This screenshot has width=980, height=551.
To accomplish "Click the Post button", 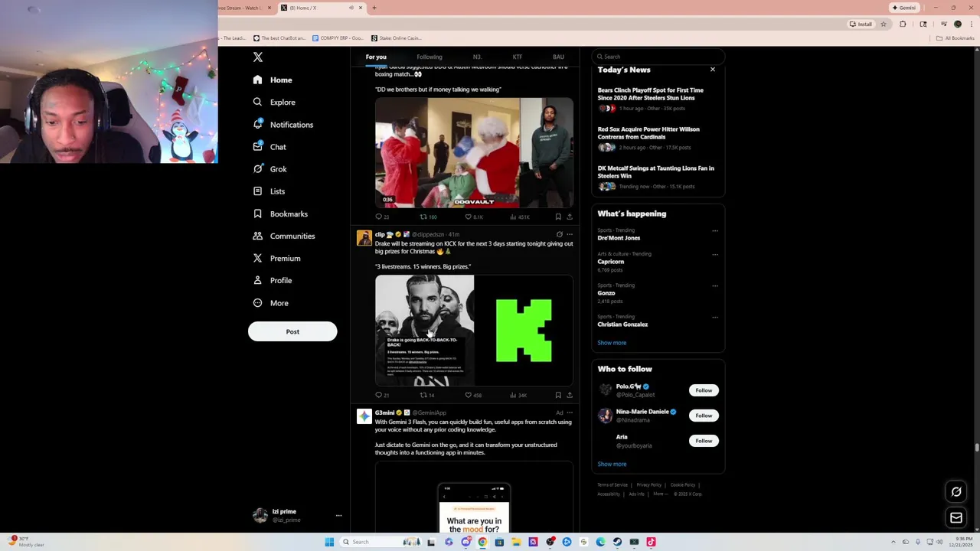I will pos(292,331).
